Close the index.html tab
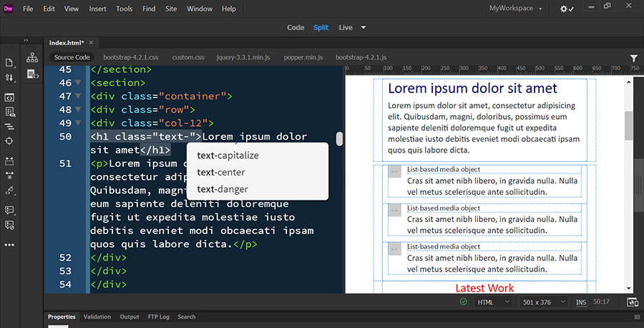This screenshot has width=644, height=328. point(91,43)
